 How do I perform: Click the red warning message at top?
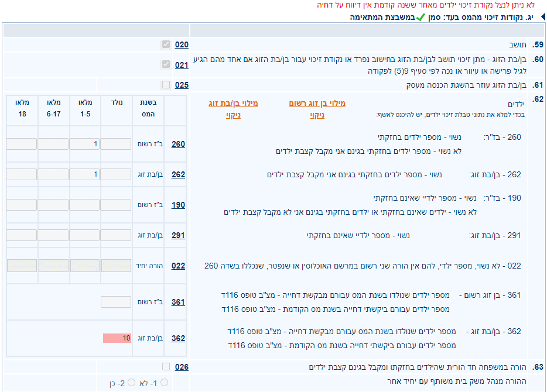[x=426, y=5]
